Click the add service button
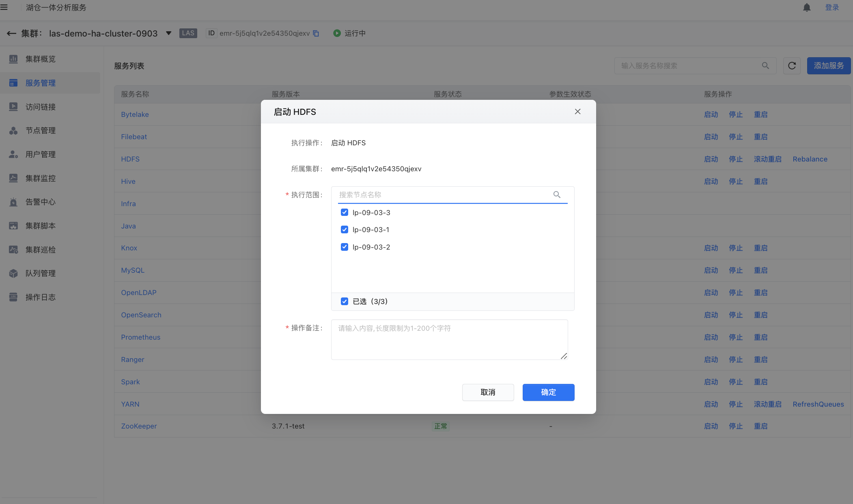 coord(829,66)
